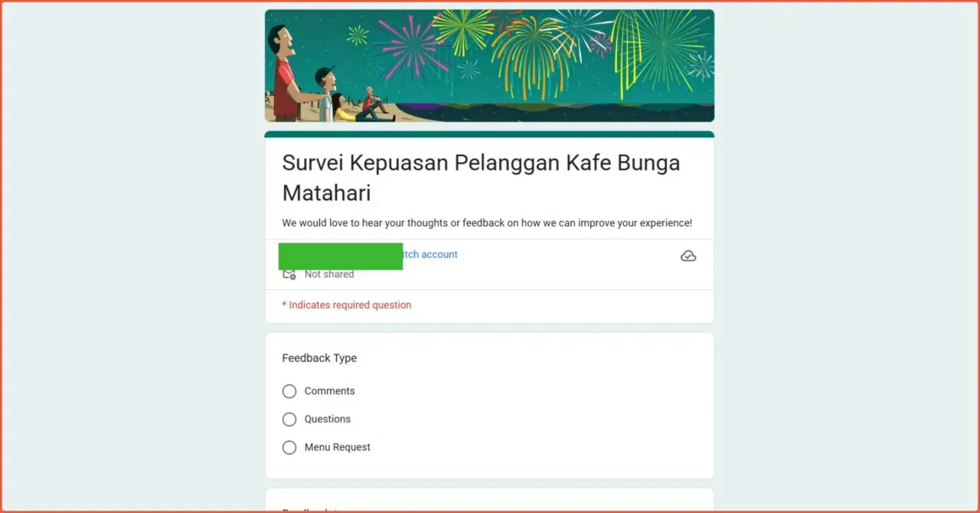Screen dimensions: 980x513
Task: Click the fireworks header banner image
Action: 489,65
